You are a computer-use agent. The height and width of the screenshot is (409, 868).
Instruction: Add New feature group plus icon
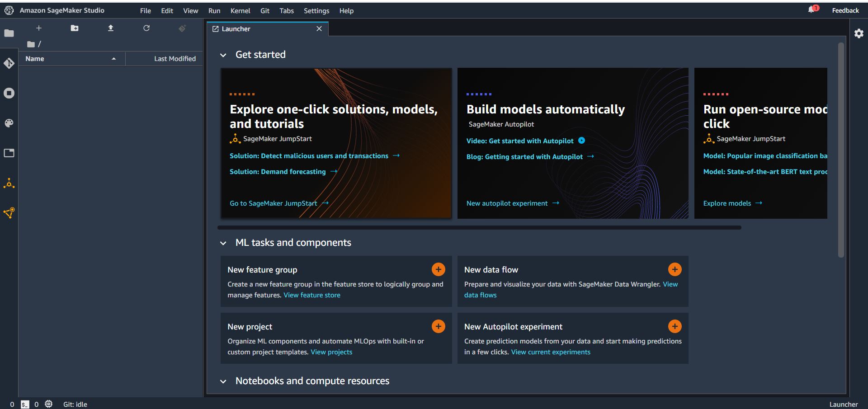(x=438, y=269)
